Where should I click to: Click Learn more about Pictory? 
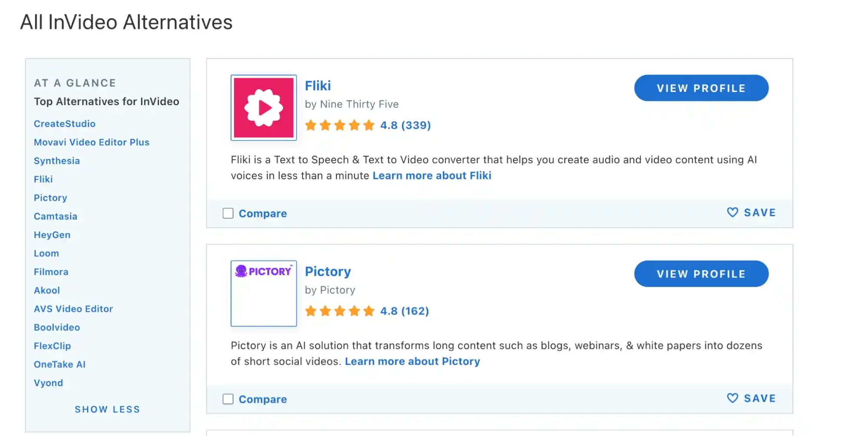(x=412, y=361)
